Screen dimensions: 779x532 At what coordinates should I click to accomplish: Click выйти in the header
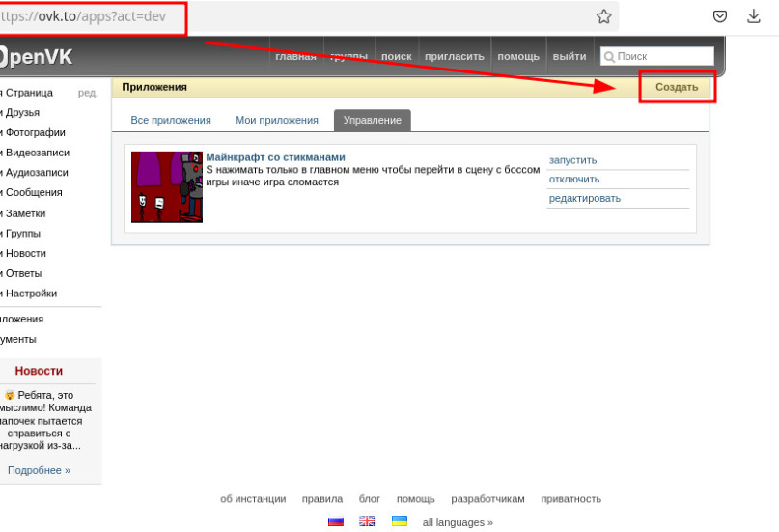(570, 56)
